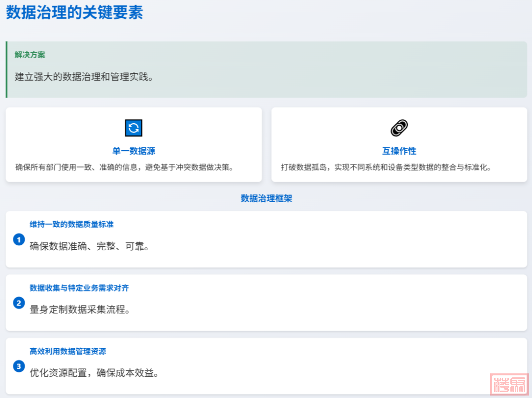Click the text 量身定制数据采集流程
Image resolution: width=532 pixels, height=398 pixels.
(80, 310)
